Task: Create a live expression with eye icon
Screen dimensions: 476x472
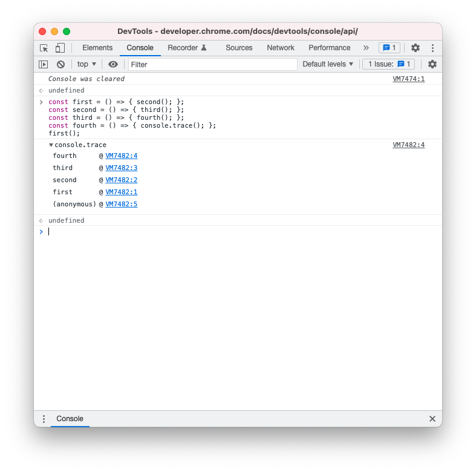Action: pyautogui.click(x=113, y=64)
